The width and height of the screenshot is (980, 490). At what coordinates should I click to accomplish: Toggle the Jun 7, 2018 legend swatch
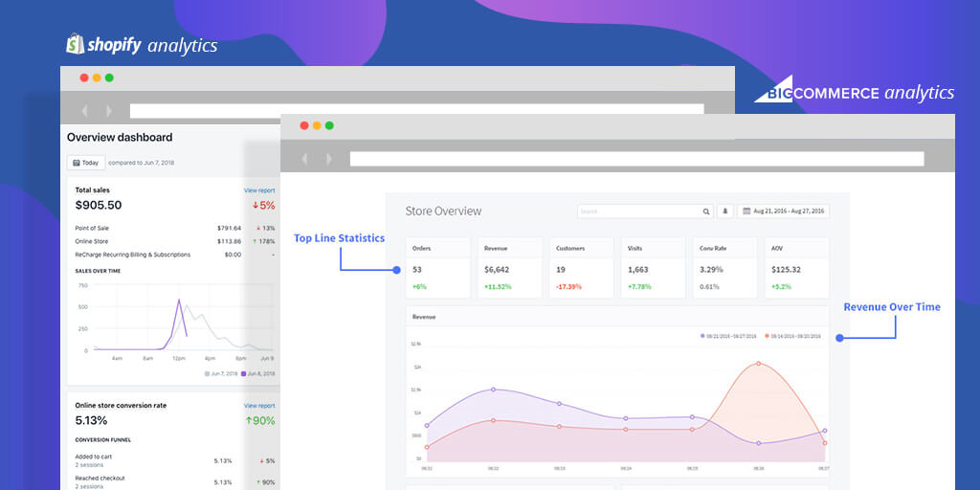[208, 374]
